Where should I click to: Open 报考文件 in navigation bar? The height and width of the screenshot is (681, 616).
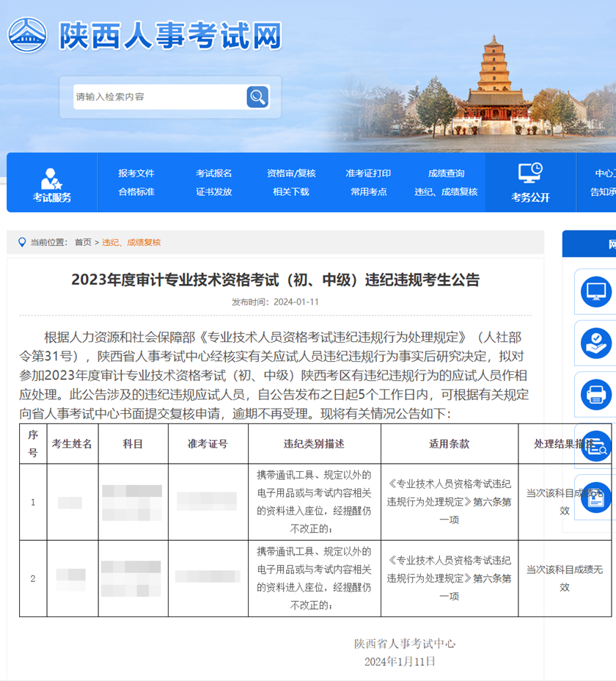[136, 173]
